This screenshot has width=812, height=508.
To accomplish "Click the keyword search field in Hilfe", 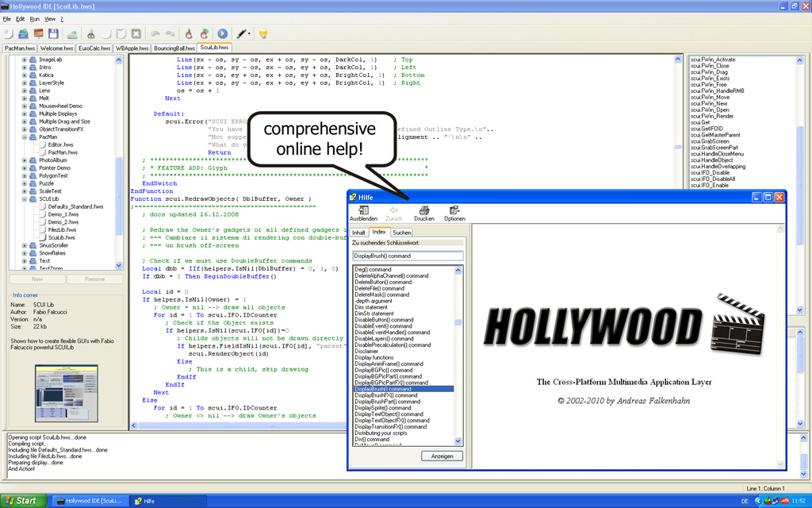I will 408,256.
